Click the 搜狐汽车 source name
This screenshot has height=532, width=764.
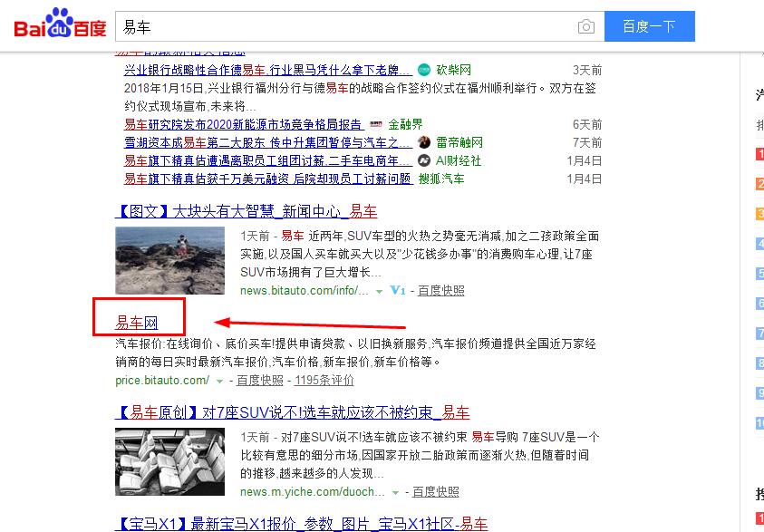441,179
